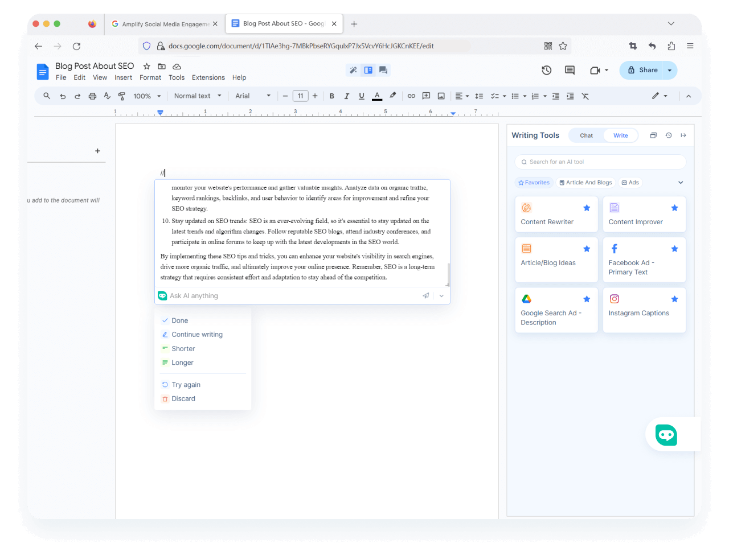
Task: Unfavorite the Instagram Captions tool
Action: point(674,298)
